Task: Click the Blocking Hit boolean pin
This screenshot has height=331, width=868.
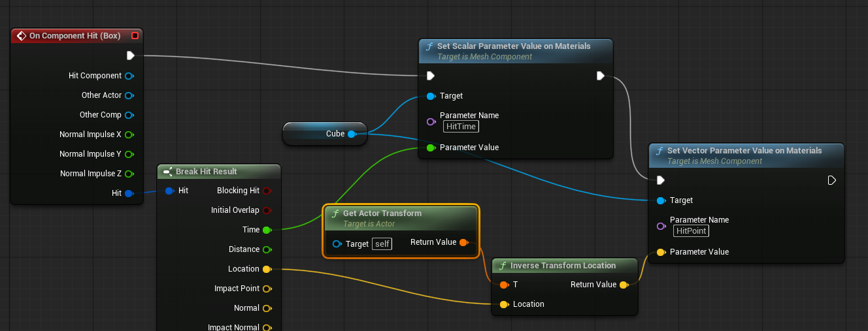Action: (267, 191)
